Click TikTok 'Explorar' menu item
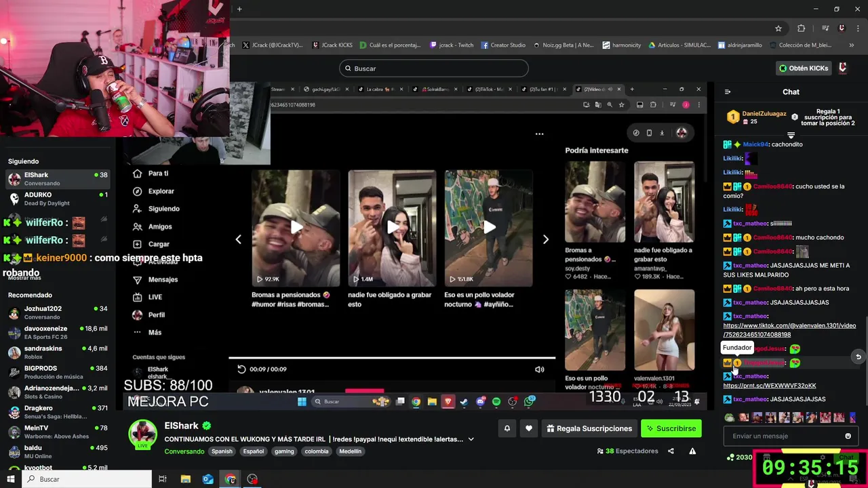 pos(153,191)
